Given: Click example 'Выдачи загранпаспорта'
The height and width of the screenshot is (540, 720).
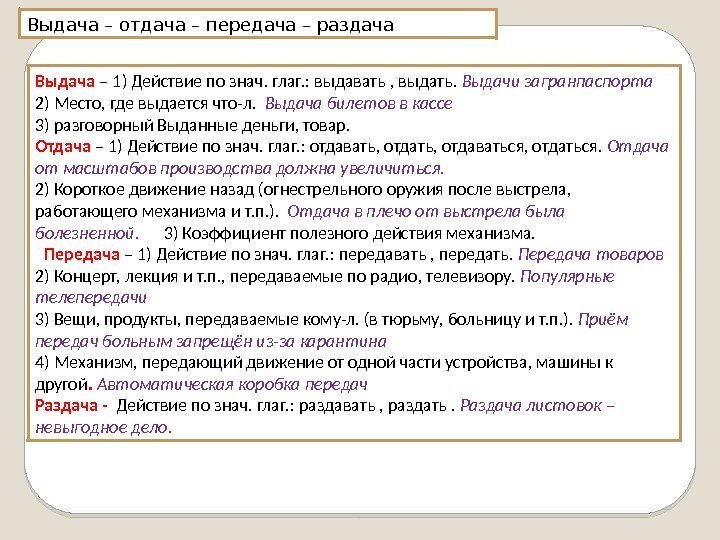Looking at the screenshot, I should tap(557, 82).
